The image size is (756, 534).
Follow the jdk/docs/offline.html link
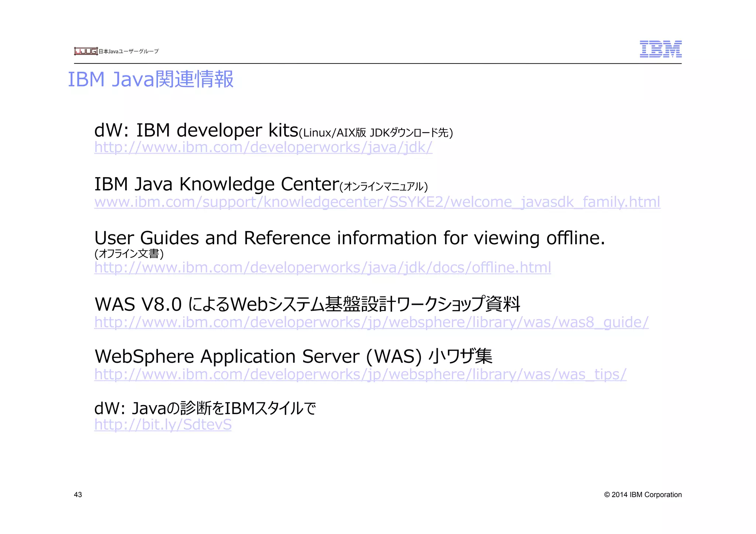click(323, 267)
